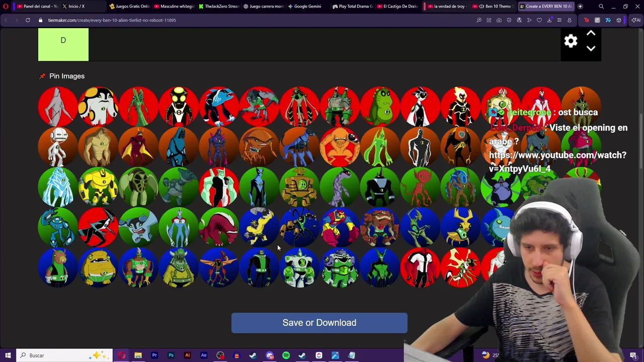This screenshot has height=362, width=644.
Task: Open the Windows Start menu
Action: (x=8, y=355)
